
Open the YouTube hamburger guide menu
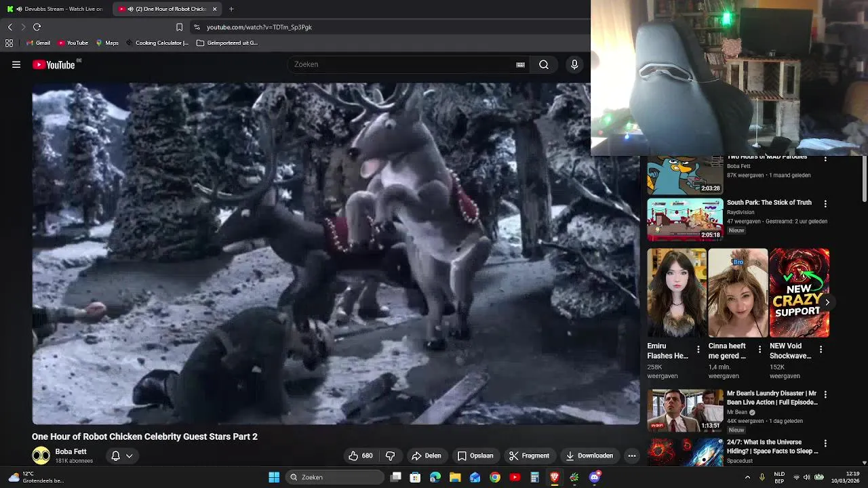16,64
